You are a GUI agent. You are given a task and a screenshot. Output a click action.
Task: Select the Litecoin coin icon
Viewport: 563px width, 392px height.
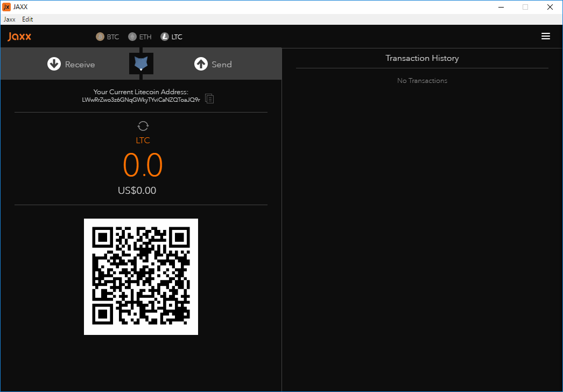coord(165,37)
